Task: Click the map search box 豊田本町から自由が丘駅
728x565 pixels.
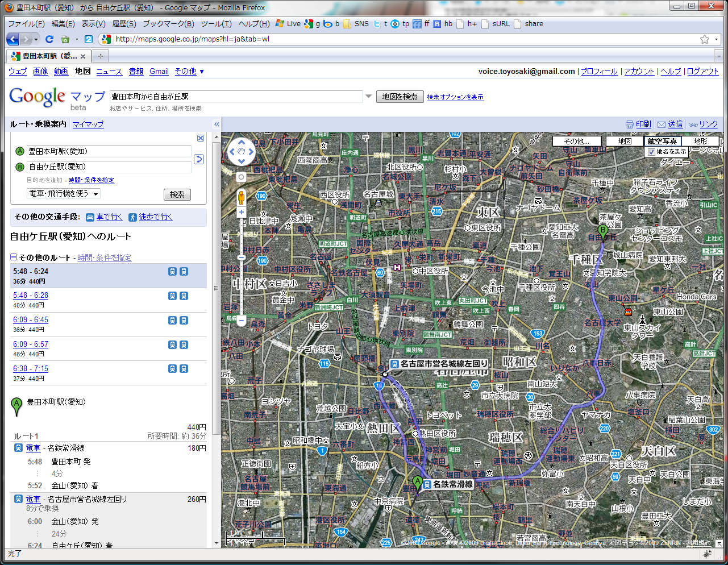Action: point(236,97)
